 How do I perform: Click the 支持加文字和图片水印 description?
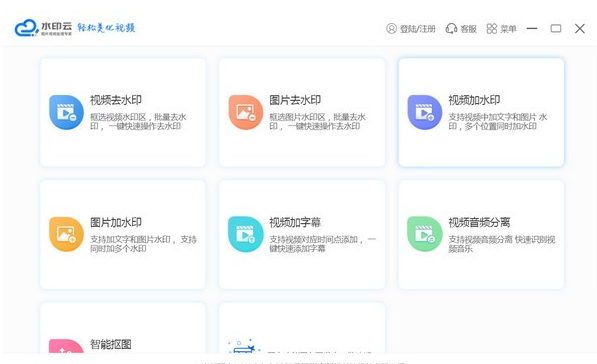click(x=143, y=244)
